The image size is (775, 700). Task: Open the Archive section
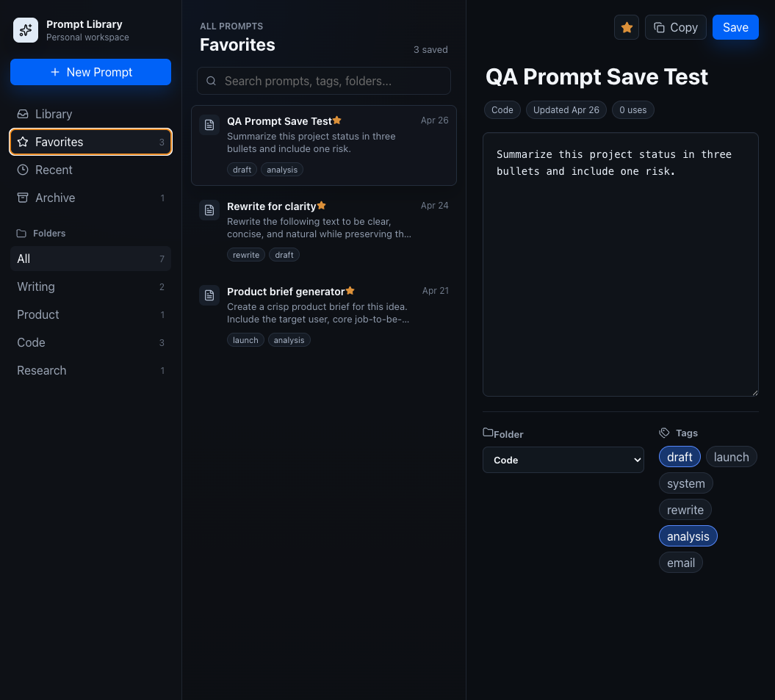pos(55,198)
